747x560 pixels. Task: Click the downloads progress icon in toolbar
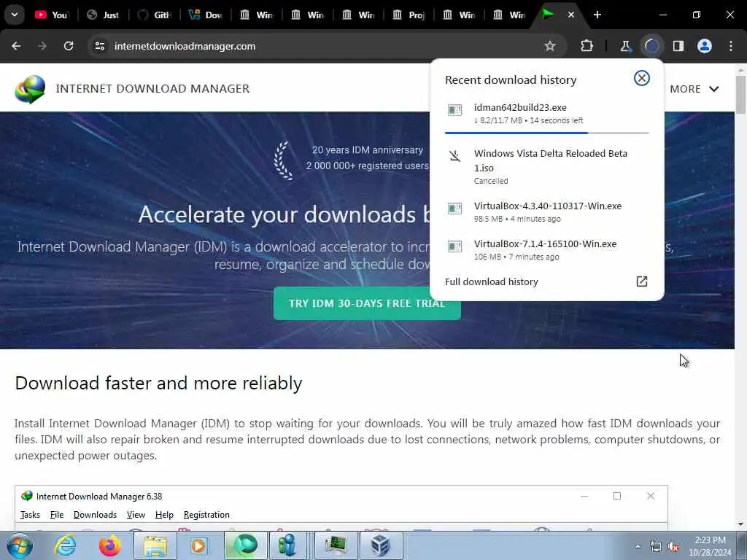click(x=651, y=46)
